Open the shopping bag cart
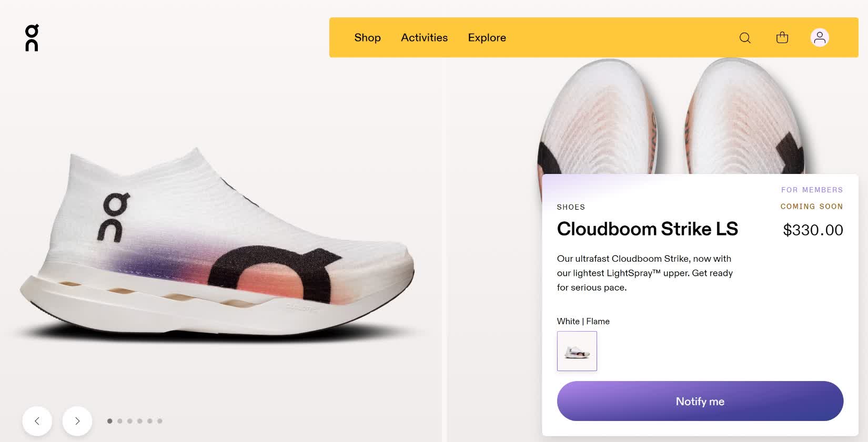Viewport: 868px width, 442px height. (782, 37)
